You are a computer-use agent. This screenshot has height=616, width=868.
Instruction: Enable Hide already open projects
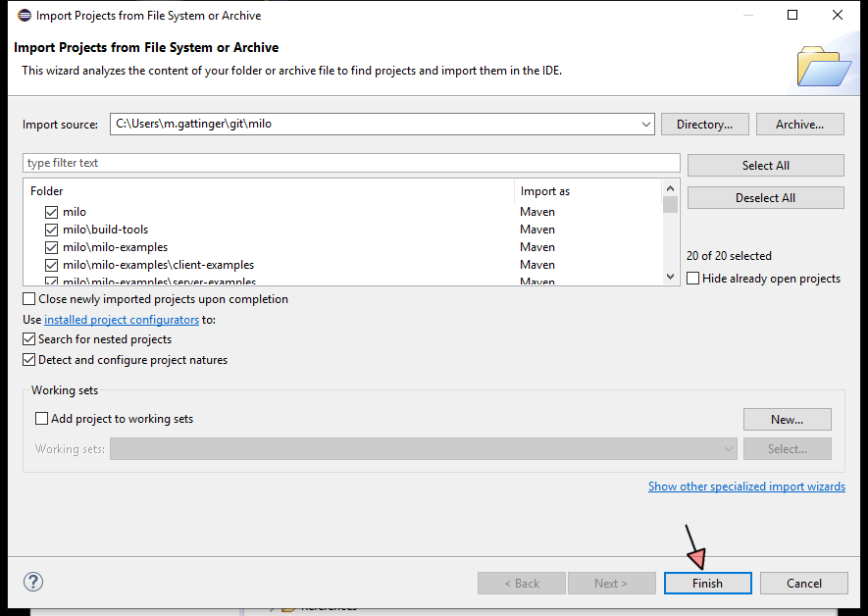(x=694, y=279)
